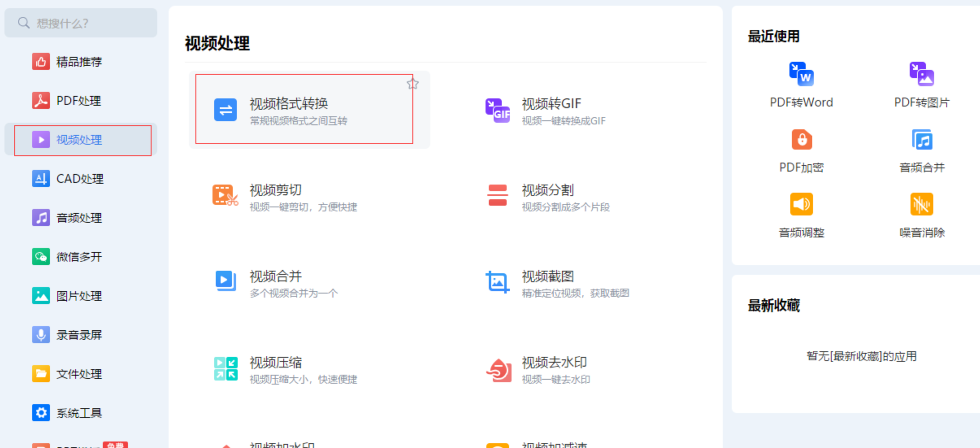Open the 视频截图 crop icon
The height and width of the screenshot is (448, 980).
tap(498, 282)
